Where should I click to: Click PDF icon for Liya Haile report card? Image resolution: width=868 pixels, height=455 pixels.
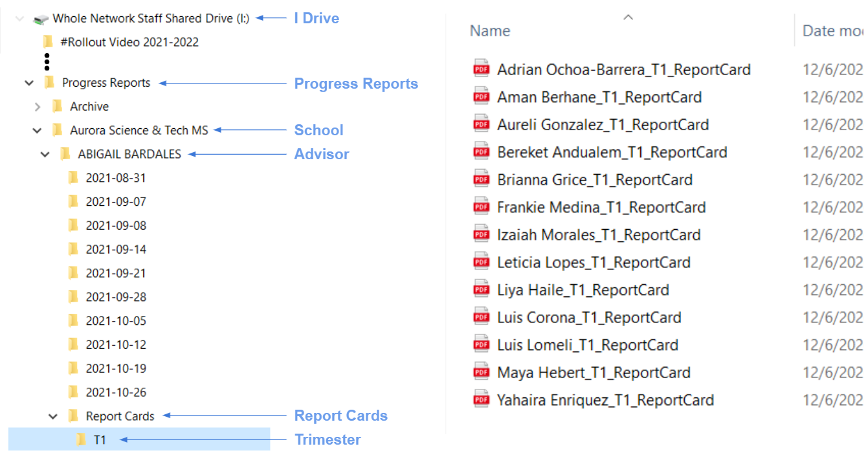pos(482,289)
